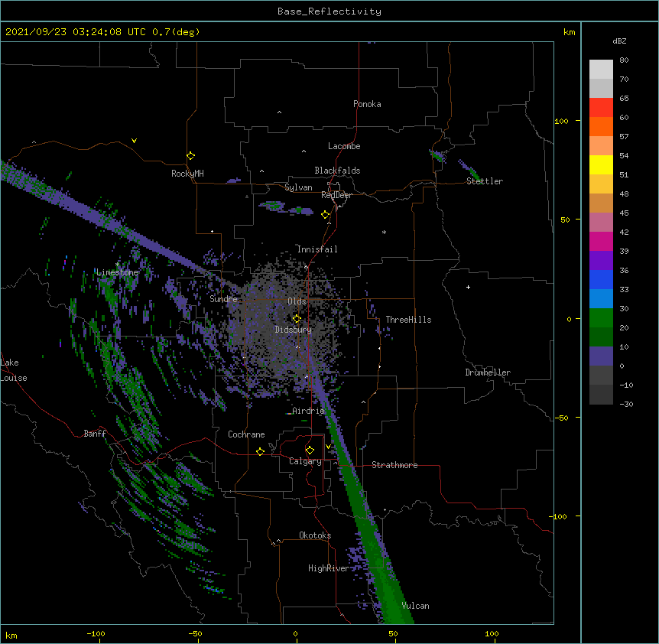Click the ThreeHills town label
The height and width of the screenshot is (644, 659).
coord(408,320)
